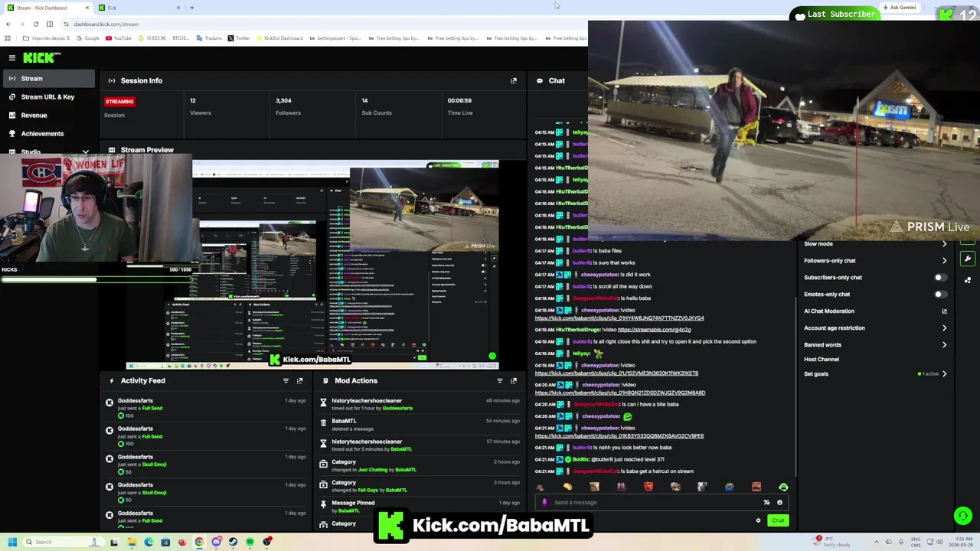This screenshot has width=980, height=551.
Task: Select the green emote in quick emote row
Action: pos(783,487)
